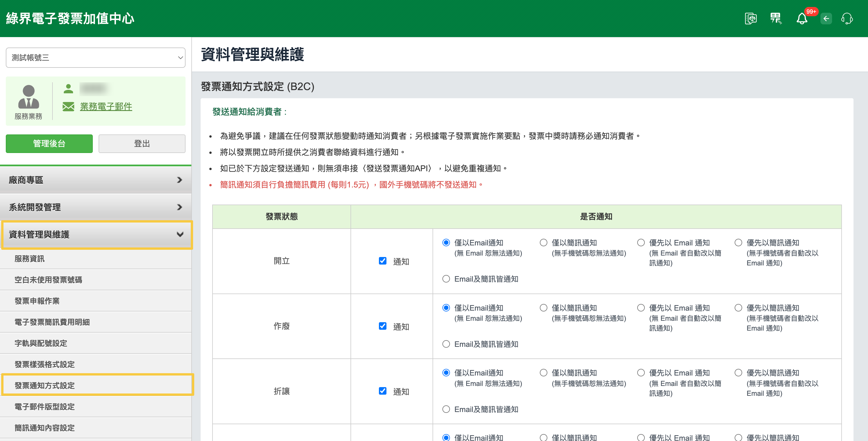Uncheck the 通知 checkbox for 開立
Viewport: 868px width, 441px height.
coord(382,261)
